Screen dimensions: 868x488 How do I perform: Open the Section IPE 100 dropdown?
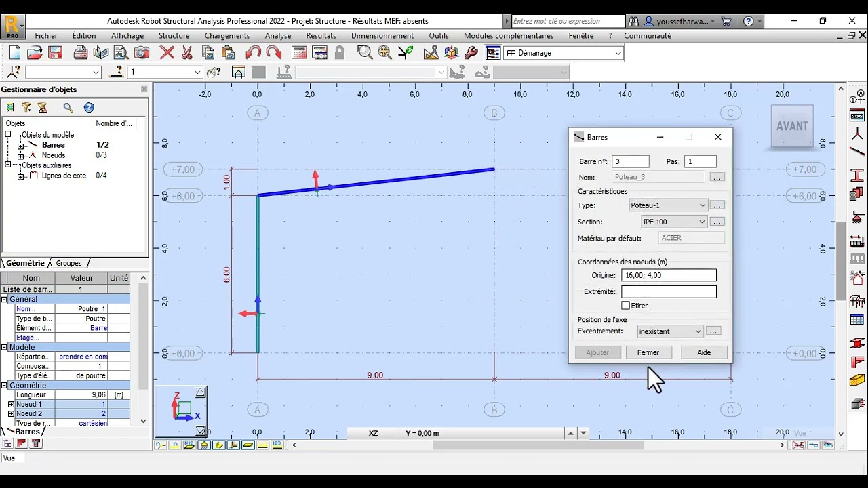702,222
